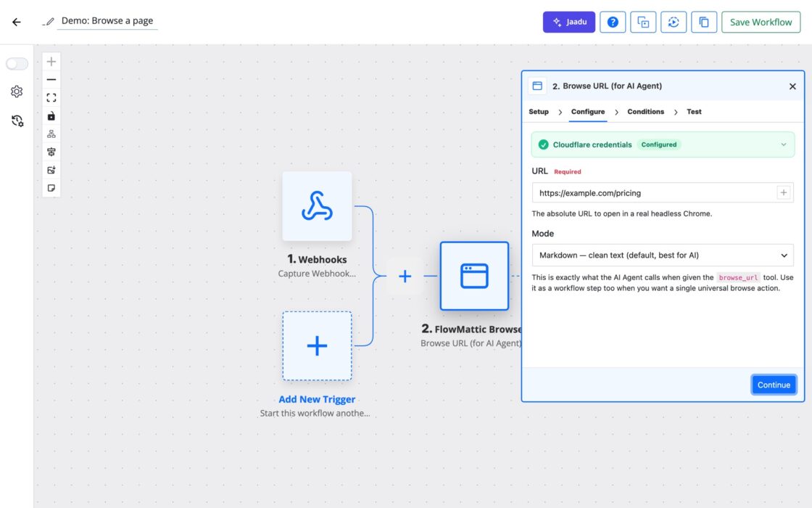Click the browse_url code tag

(738, 277)
